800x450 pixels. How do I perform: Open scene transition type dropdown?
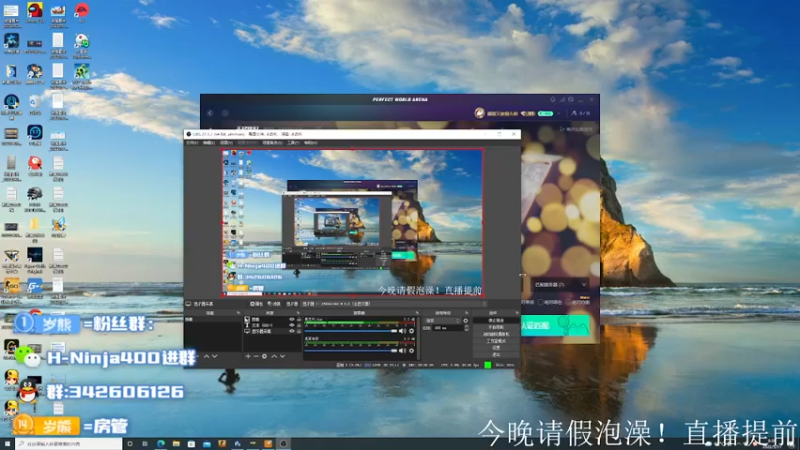[x=442, y=320]
